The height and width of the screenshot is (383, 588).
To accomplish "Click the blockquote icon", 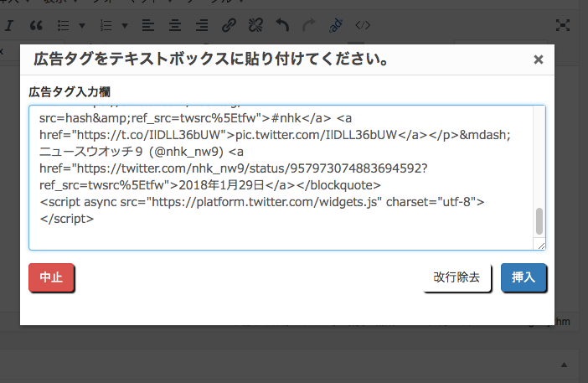I will point(36,25).
